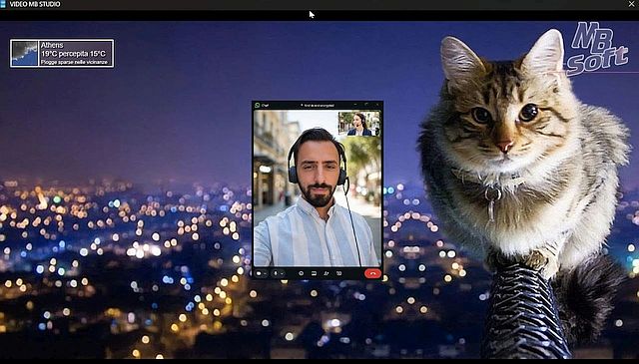This screenshot has height=364, width=639.
Task: End the WhatsApp call with red hang-up button
Action: pyautogui.click(x=372, y=273)
